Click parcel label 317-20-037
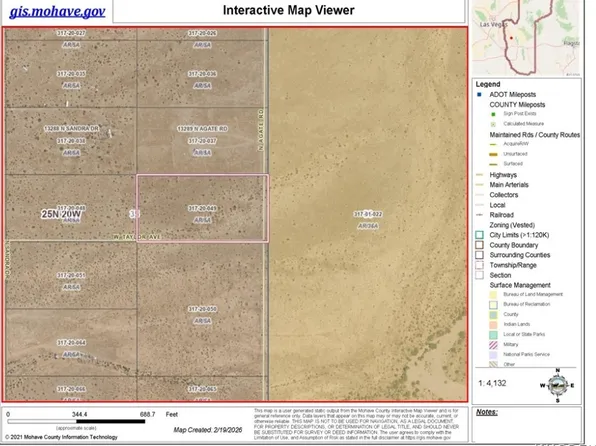 tap(202, 141)
